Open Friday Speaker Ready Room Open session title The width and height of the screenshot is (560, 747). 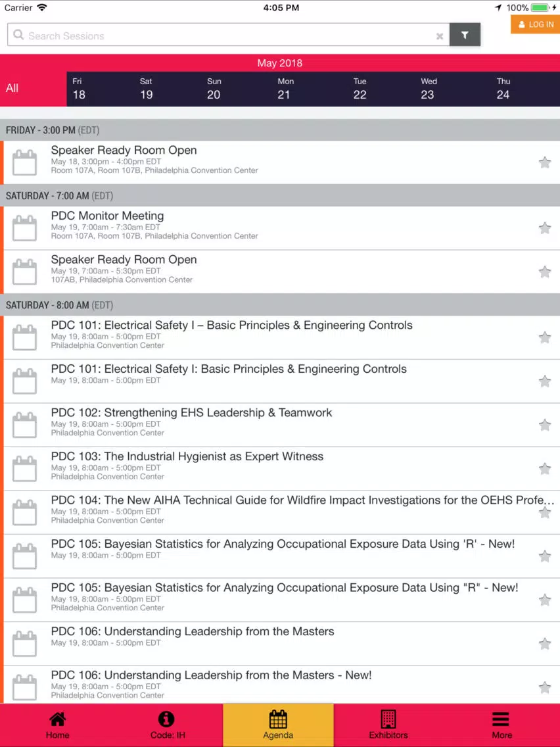(124, 151)
